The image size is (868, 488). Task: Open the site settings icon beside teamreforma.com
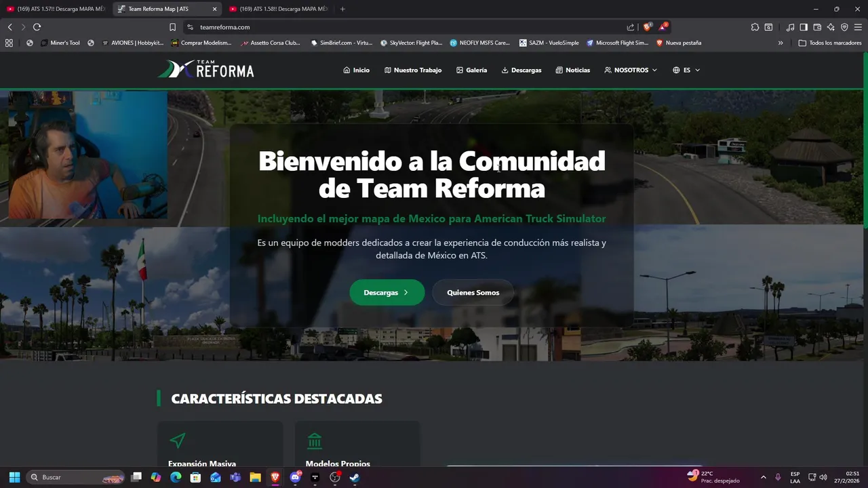point(190,27)
